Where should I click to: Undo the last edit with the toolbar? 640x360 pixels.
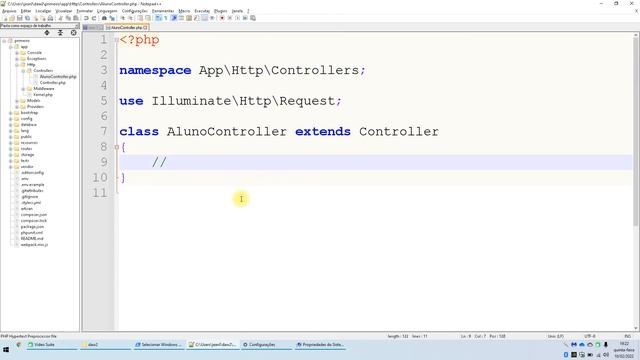86,18
